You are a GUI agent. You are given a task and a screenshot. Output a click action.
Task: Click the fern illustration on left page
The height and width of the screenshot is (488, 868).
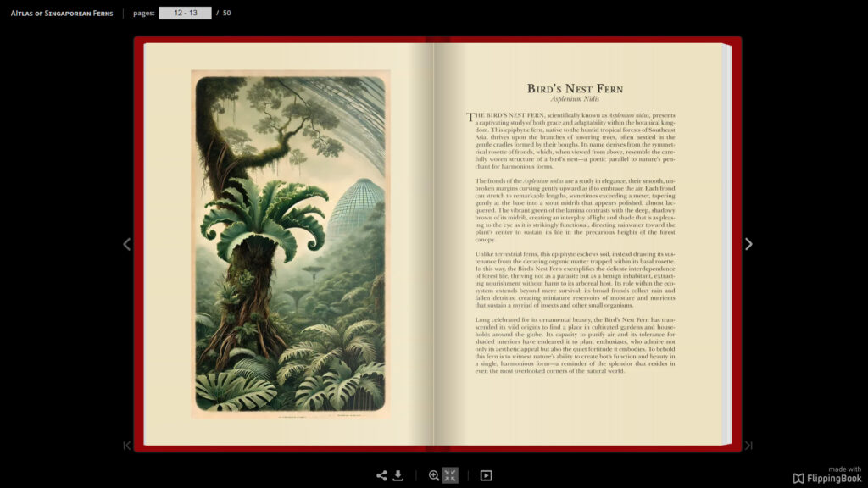pyautogui.click(x=290, y=244)
